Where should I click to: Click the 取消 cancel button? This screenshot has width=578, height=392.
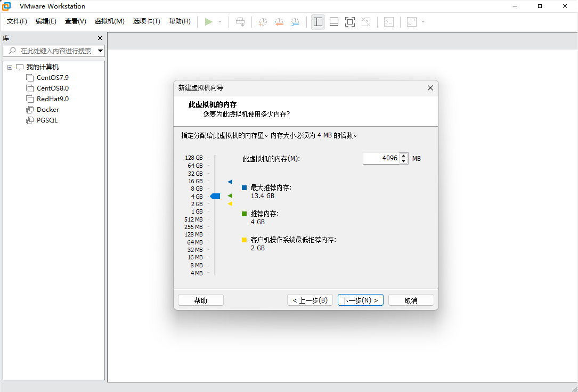411,300
